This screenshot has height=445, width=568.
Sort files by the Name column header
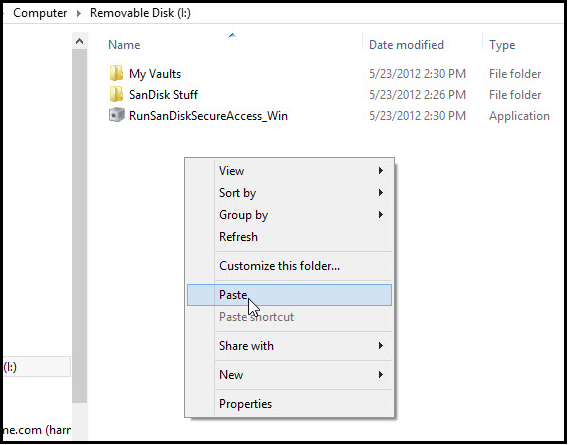tap(124, 45)
